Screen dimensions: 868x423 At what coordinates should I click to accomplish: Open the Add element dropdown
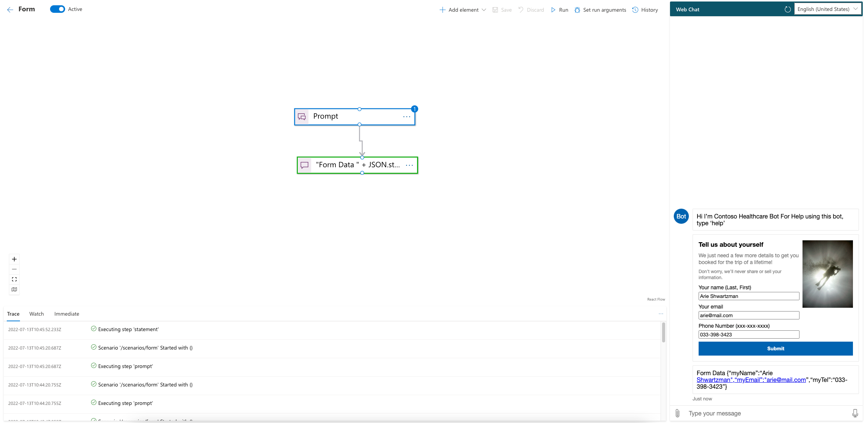(x=463, y=10)
